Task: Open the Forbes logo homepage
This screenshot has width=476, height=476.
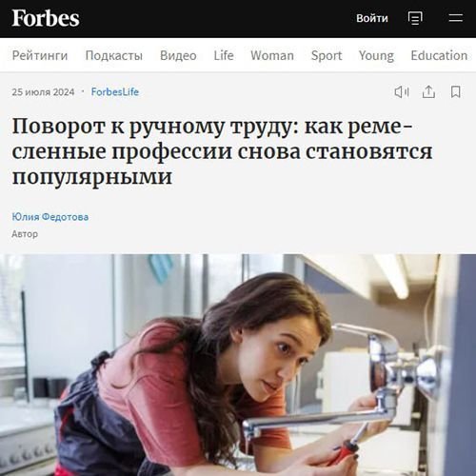Action: (46, 18)
